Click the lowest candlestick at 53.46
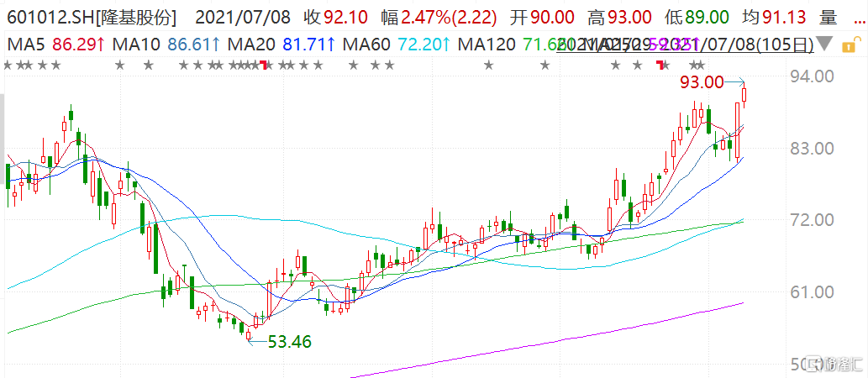 point(248,335)
